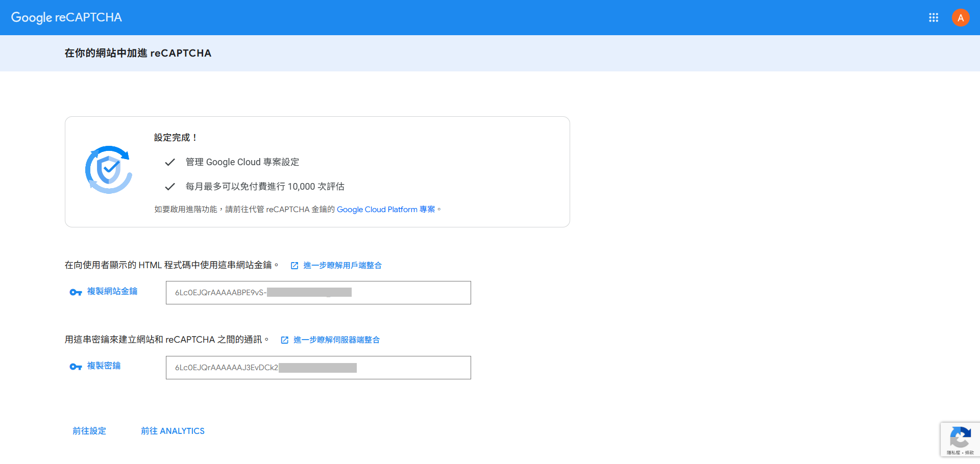This screenshot has width=980, height=464.
Task: Select the secret key input field
Action: coord(318,368)
